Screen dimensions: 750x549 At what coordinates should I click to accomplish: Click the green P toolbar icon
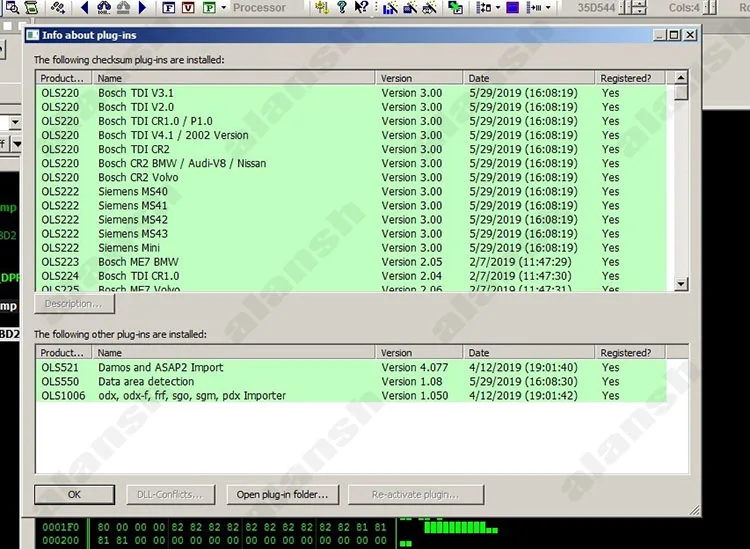pos(209,7)
